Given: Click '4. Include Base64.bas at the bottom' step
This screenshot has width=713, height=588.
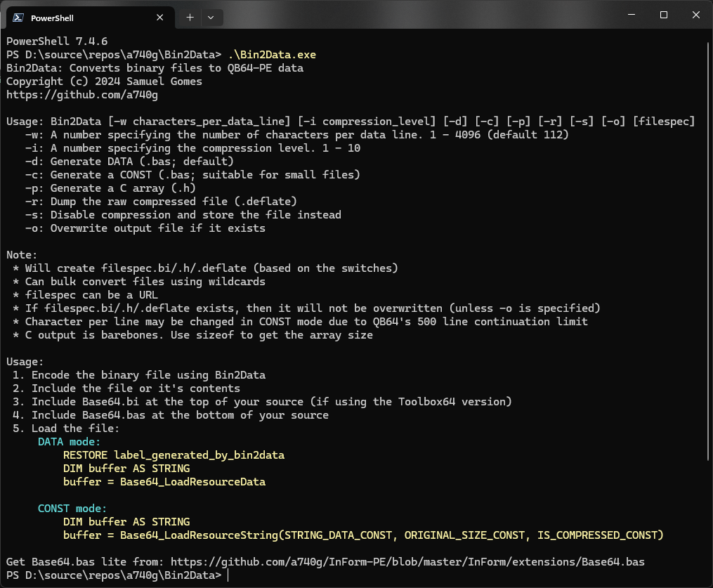Looking at the screenshot, I should [x=170, y=414].
